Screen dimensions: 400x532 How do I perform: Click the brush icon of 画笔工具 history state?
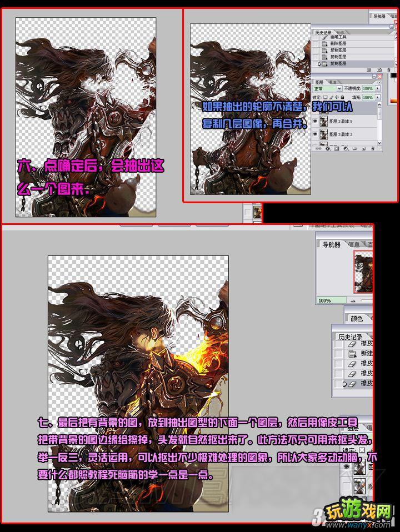tap(325, 37)
